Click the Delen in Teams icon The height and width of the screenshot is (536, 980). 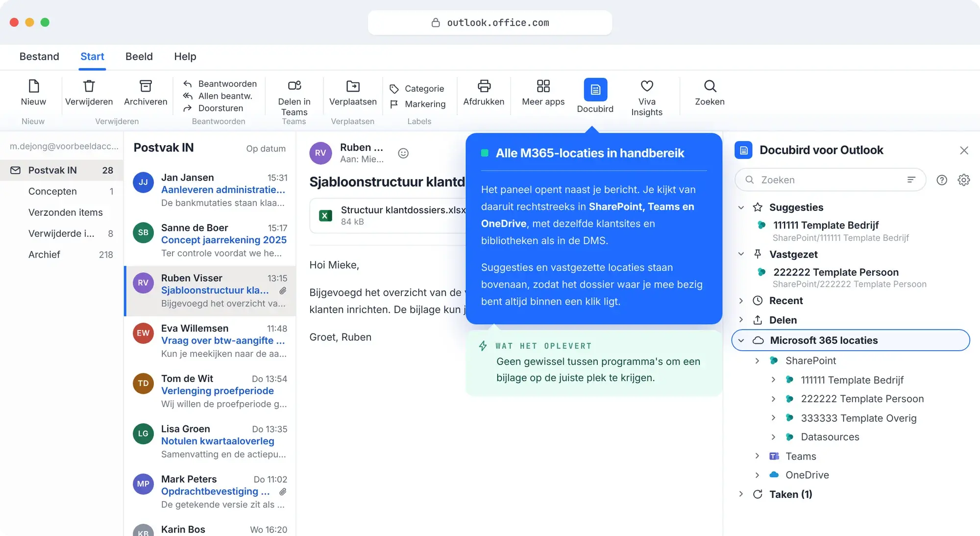pyautogui.click(x=294, y=86)
